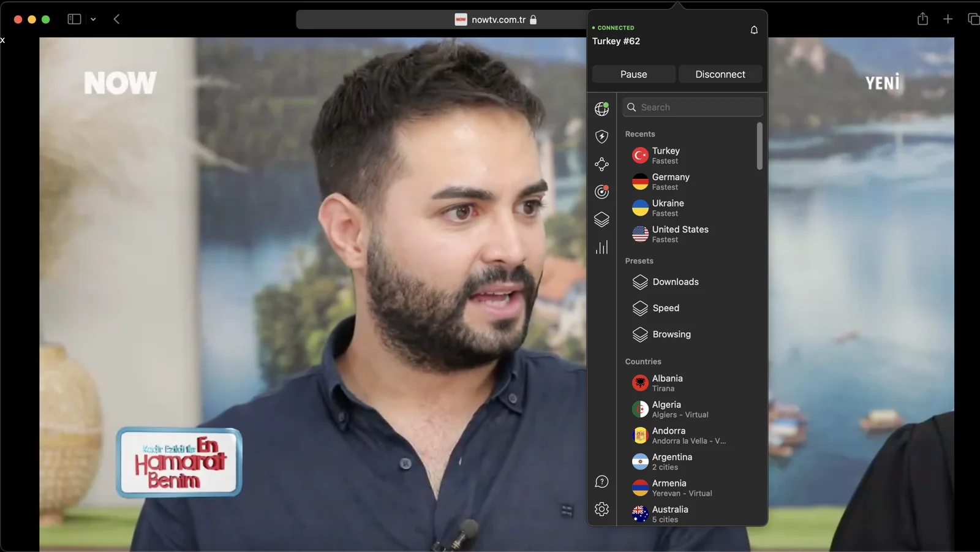Open the Presets layers icon in sidebar
This screenshot has width=980, height=552.
(602, 219)
